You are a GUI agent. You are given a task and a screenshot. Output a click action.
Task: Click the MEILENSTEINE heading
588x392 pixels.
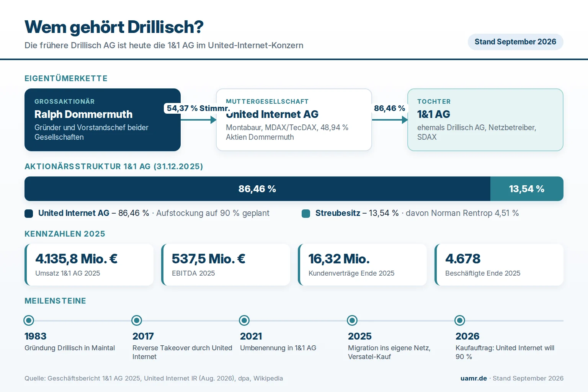click(x=55, y=301)
